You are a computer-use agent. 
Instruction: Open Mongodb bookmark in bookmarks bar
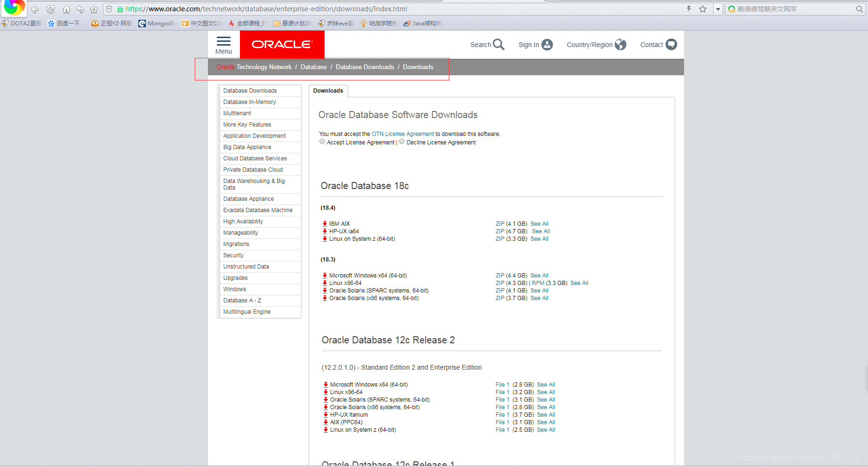[157, 24]
